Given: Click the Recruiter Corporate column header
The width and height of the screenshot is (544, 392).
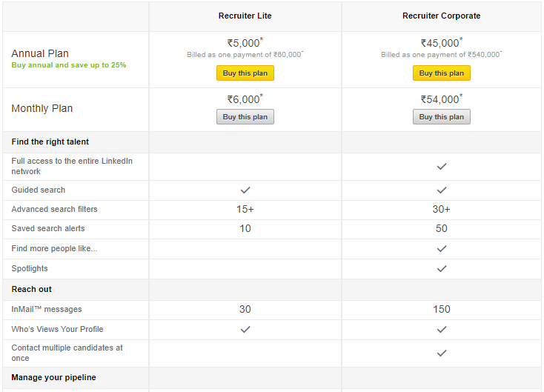Looking at the screenshot, I should pos(441,16).
